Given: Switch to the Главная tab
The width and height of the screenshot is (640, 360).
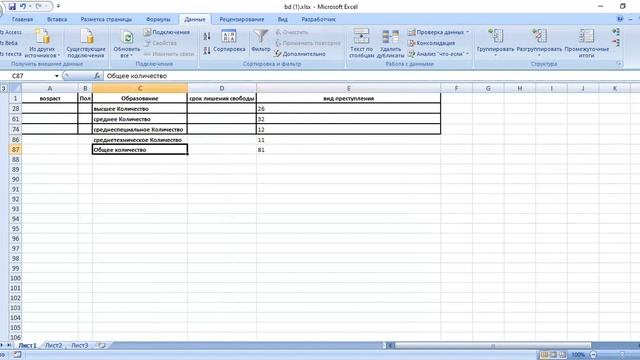Looking at the screenshot, I should 22,19.
